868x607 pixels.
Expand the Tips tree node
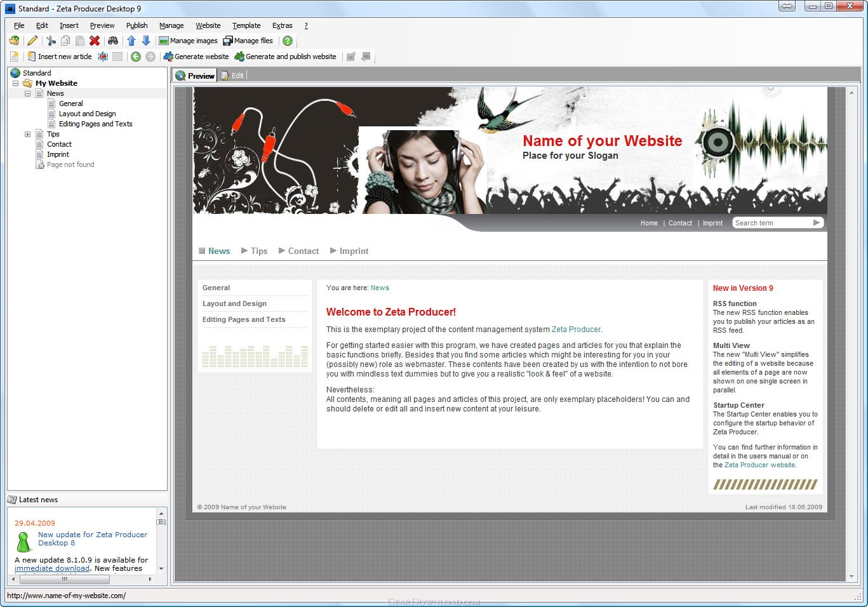pyautogui.click(x=27, y=134)
